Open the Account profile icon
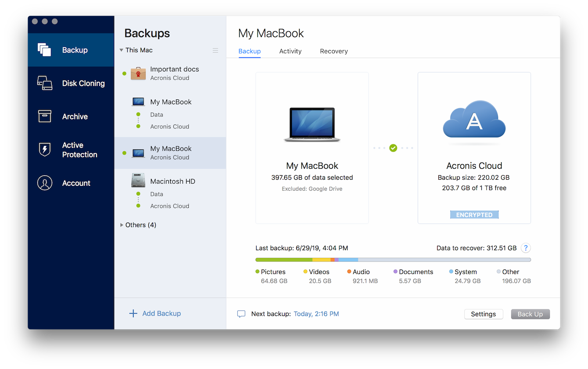 pos(44,183)
